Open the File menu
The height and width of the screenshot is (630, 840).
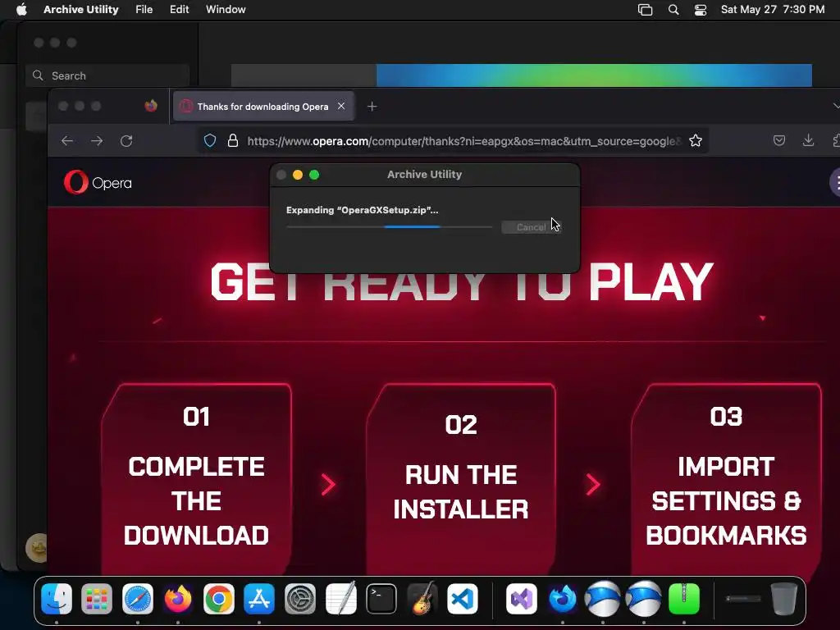point(144,10)
